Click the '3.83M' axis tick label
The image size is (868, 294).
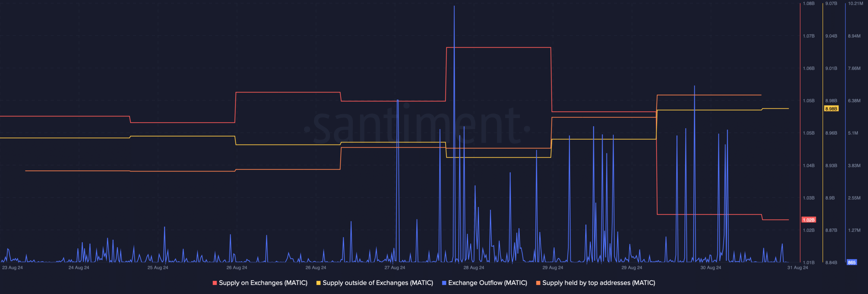pos(854,165)
